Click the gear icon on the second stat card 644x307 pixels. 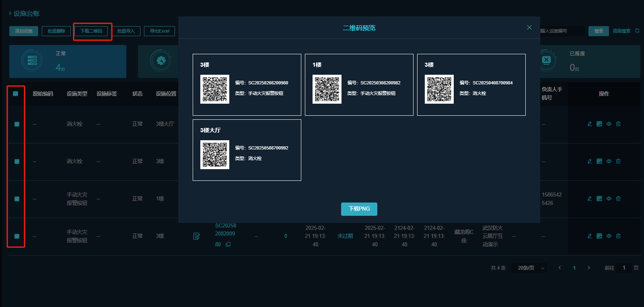point(161,61)
